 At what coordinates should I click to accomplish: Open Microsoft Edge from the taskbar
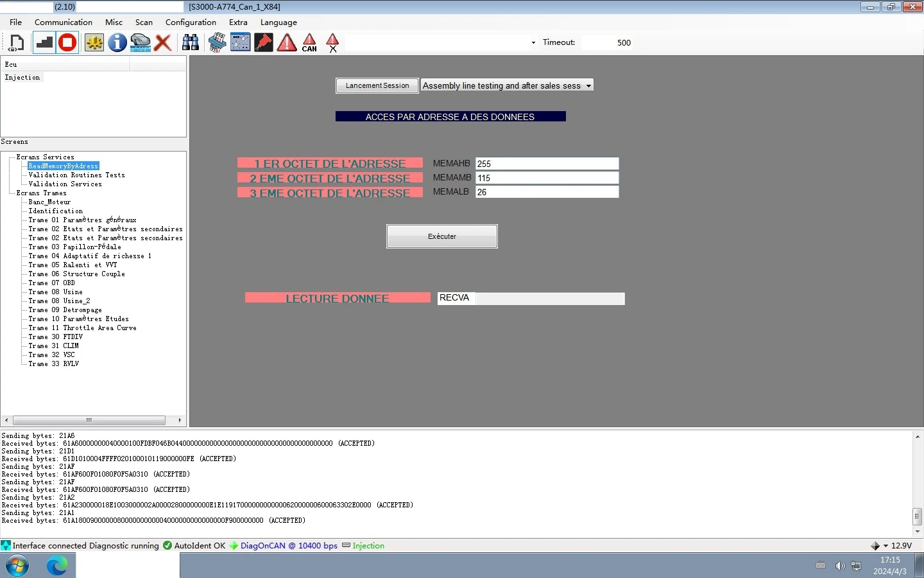pyautogui.click(x=57, y=566)
